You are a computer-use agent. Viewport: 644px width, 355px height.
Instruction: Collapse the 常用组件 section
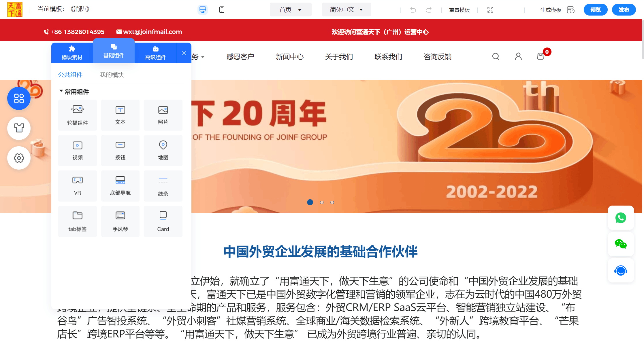74,92
